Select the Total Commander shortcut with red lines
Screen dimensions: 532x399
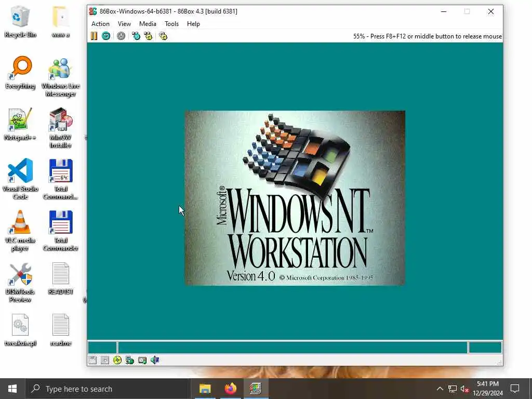61,231
